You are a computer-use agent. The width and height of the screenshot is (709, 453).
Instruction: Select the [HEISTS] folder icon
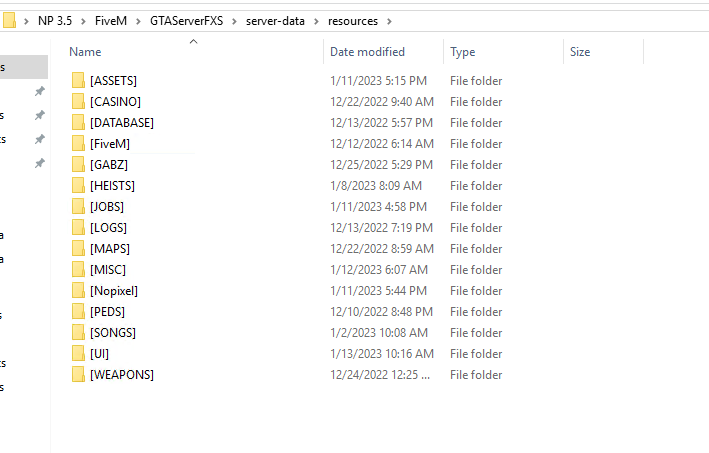pos(78,186)
